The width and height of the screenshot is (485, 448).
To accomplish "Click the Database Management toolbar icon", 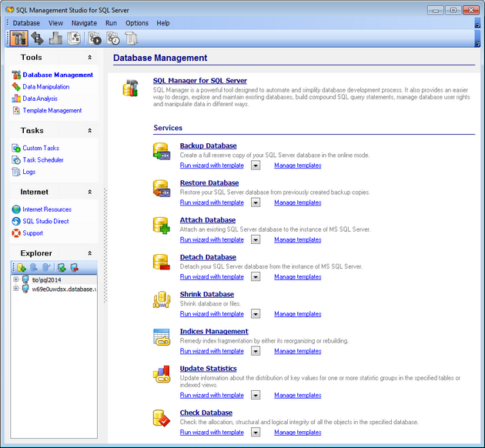I will tap(18, 39).
